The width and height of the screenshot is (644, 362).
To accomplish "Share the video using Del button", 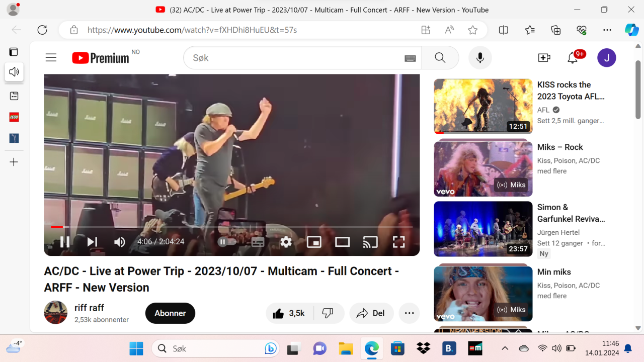I will 371,313.
